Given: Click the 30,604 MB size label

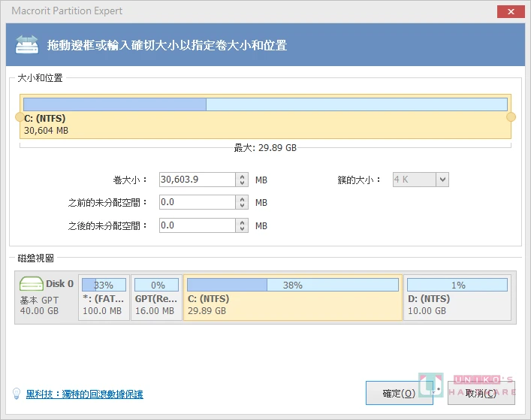Looking at the screenshot, I should pyautogui.click(x=46, y=131).
